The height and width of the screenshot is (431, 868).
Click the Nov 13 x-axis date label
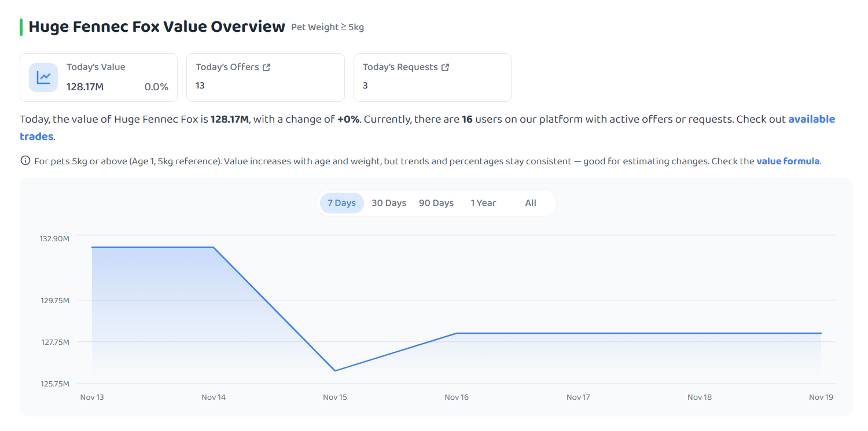click(x=92, y=397)
